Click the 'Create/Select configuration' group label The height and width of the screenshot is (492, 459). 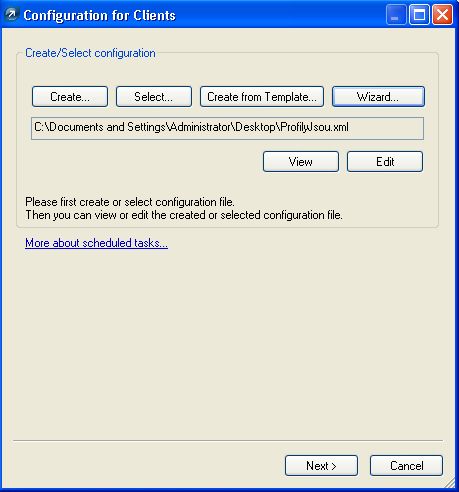coord(90,53)
